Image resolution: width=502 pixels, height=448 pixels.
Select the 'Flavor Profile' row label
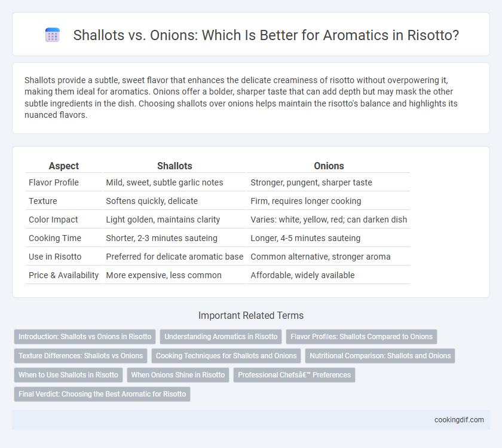tap(53, 182)
